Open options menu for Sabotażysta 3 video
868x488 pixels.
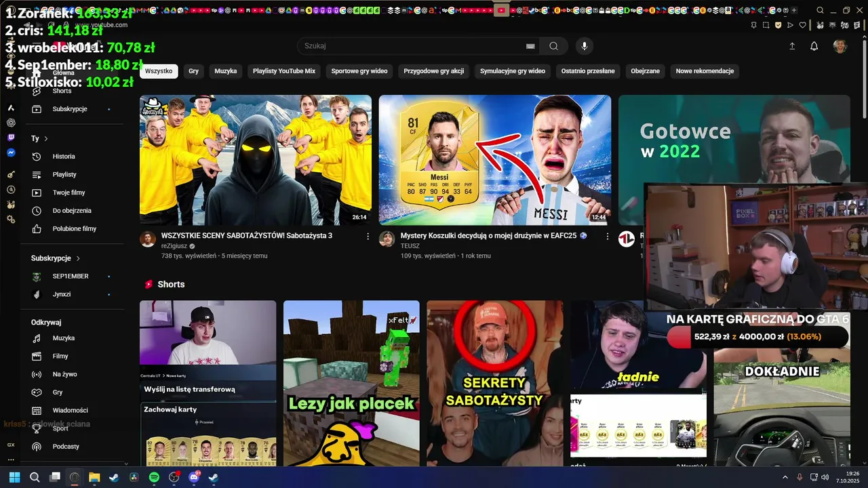(x=368, y=237)
